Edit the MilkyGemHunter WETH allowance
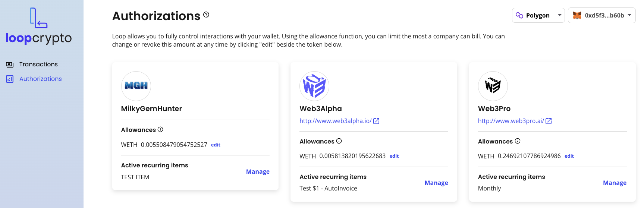644x208 pixels. click(x=216, y=145)
